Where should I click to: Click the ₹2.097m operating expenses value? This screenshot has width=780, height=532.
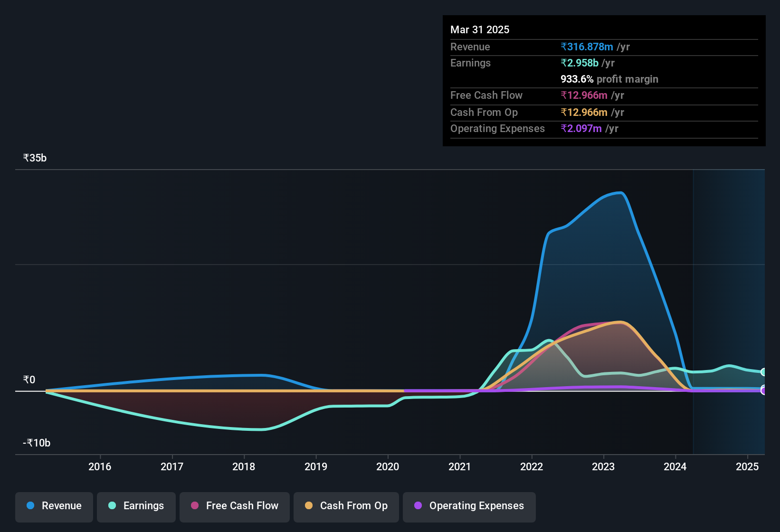coord(581,128)
